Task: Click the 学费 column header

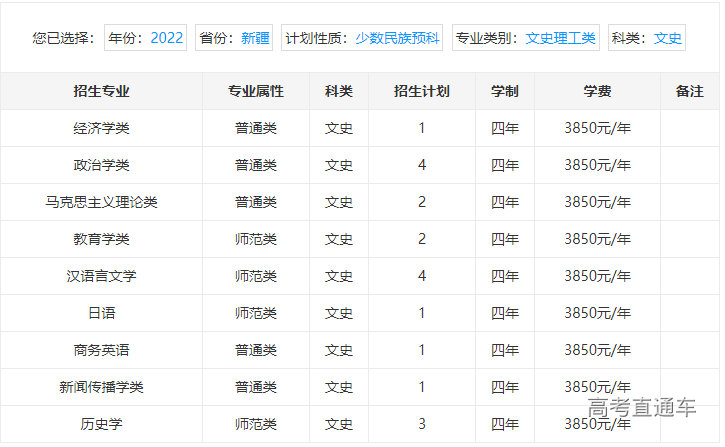Action: [x=597, y=91]
